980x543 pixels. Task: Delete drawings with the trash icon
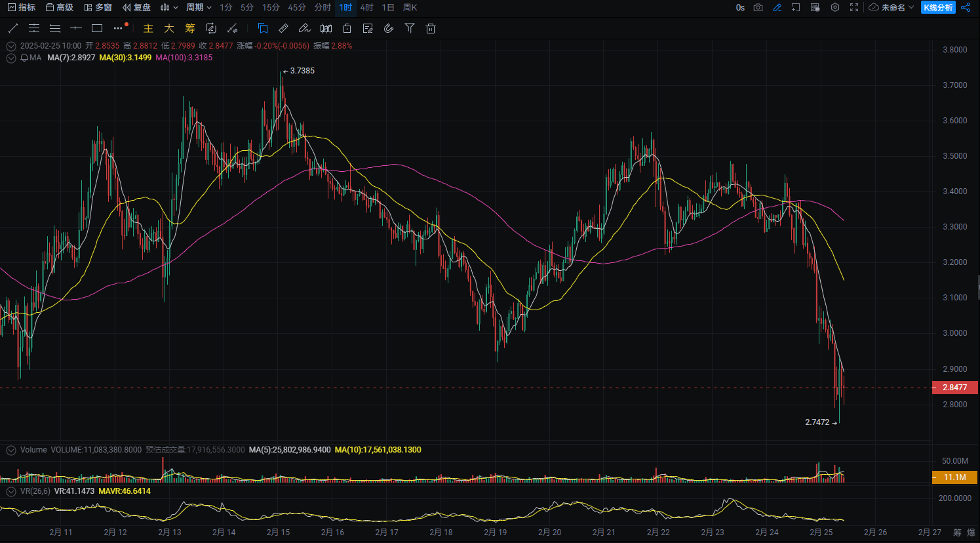click(431, 28)
